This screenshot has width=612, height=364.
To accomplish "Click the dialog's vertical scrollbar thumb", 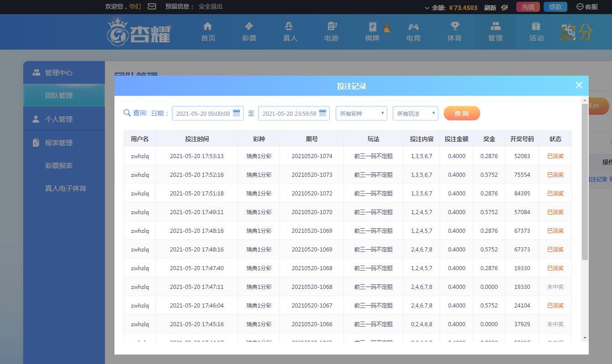I will pos(585,182).
